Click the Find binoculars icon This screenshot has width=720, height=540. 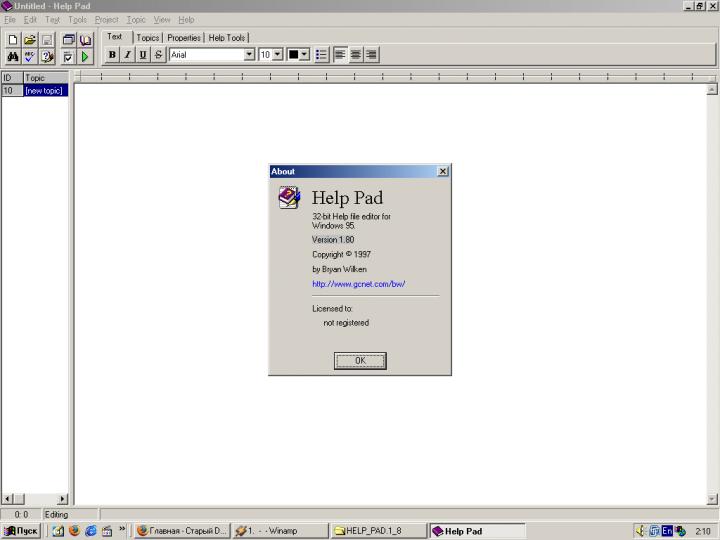[x=13, y=57]
